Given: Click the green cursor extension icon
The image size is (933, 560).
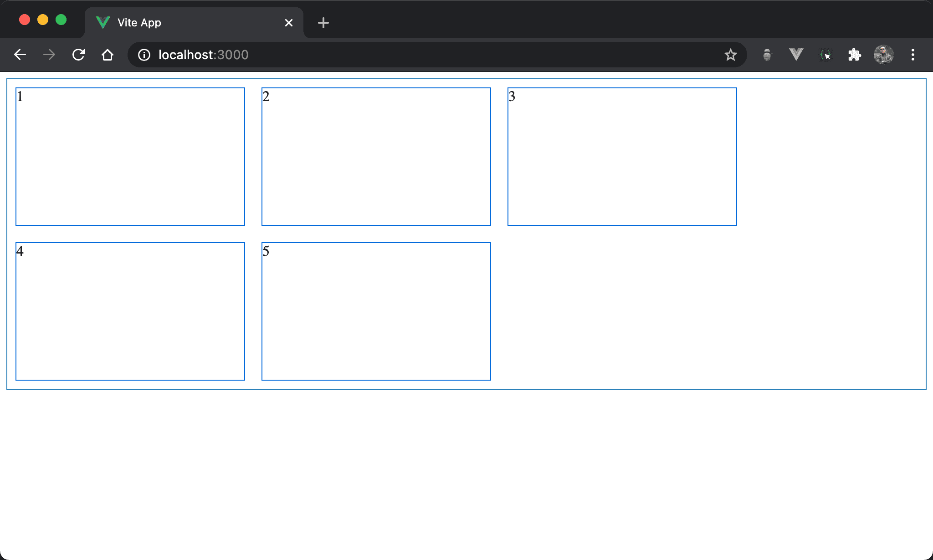Looking at the screenshot, I should click(x=825, y=55).
